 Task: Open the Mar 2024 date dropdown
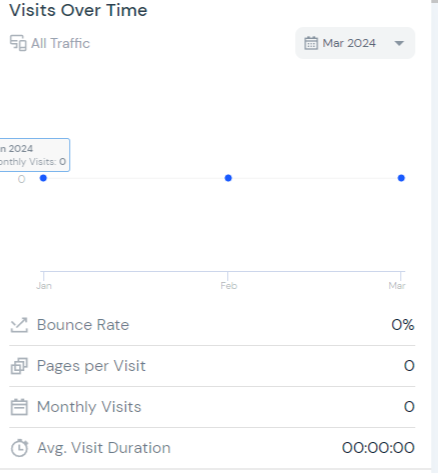pyautogui.click(x=355, y=43)
